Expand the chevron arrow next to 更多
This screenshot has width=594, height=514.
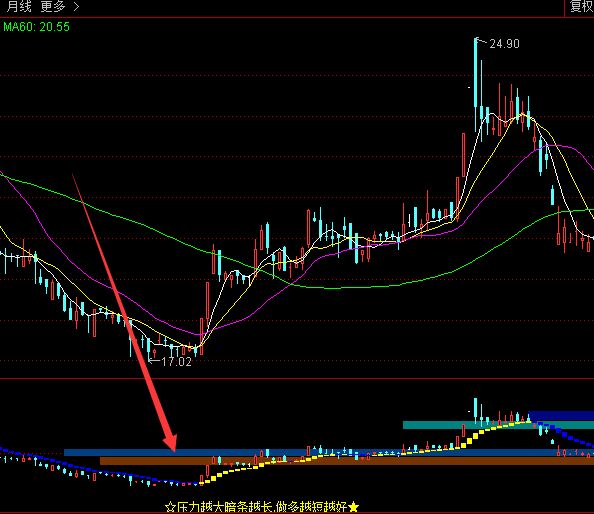click(76, 6)
